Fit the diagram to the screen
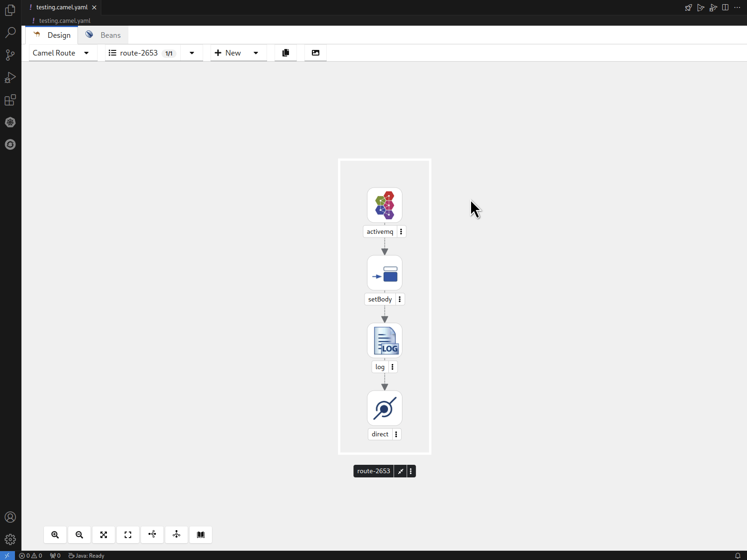Viewport: 747px width, 560px height. coord(104,535)
